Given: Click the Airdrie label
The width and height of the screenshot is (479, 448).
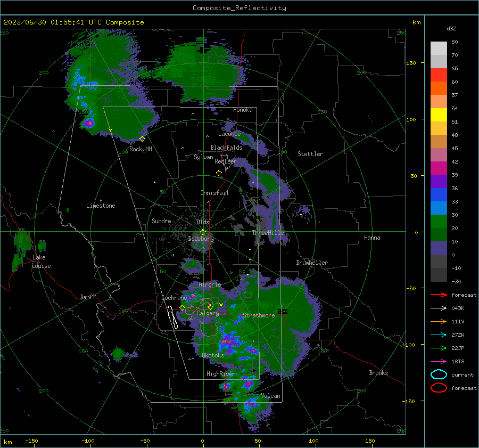Looking at the screenshot, I should click(x=210, y=284).
